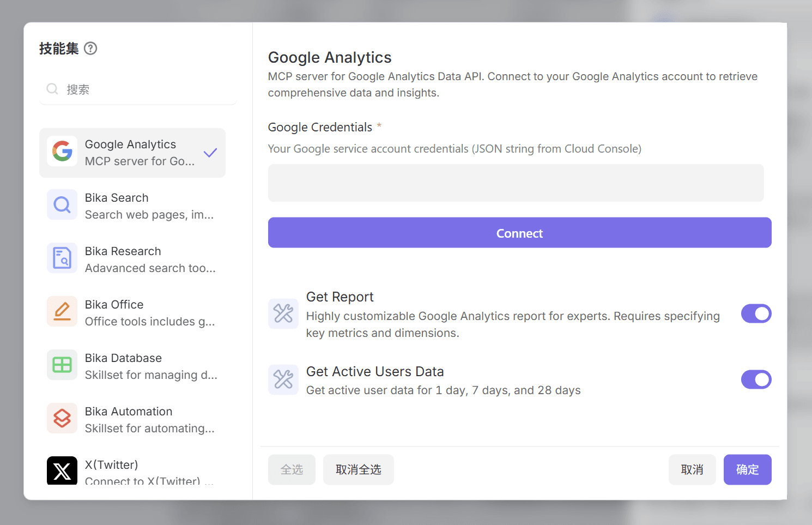This screenshot has width=812, height=525.
Task: Click the checkmark on the Google Analytics entry
Action: (210, 153)
